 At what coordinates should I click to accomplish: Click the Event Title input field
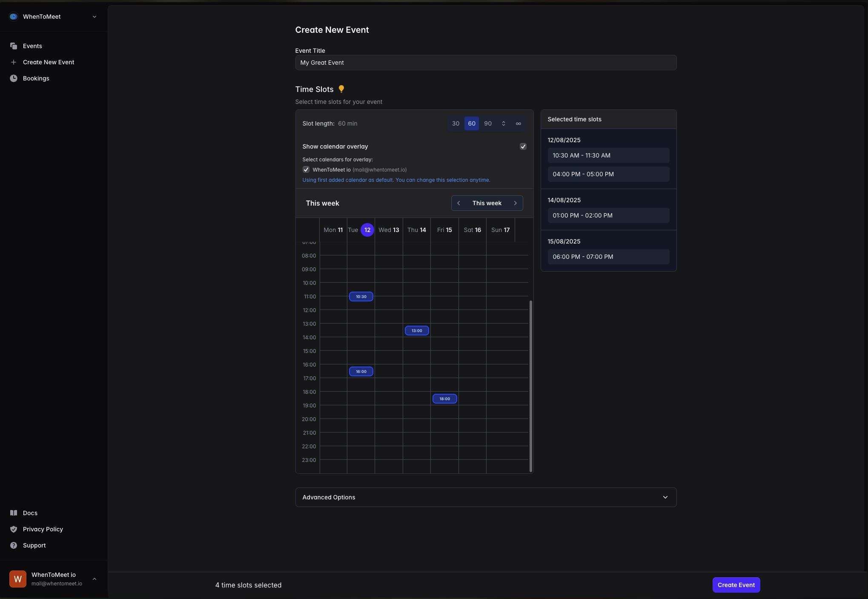(x=486, y=63)
